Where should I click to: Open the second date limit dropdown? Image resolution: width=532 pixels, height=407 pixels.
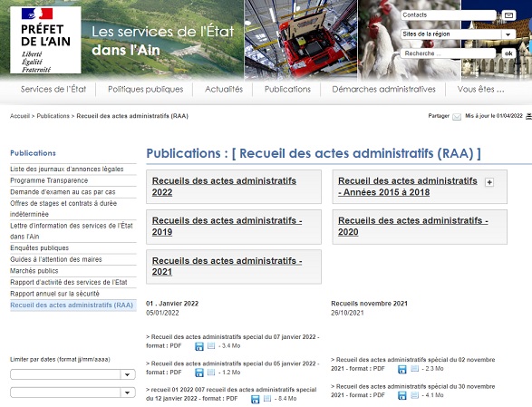coord(128,392)
